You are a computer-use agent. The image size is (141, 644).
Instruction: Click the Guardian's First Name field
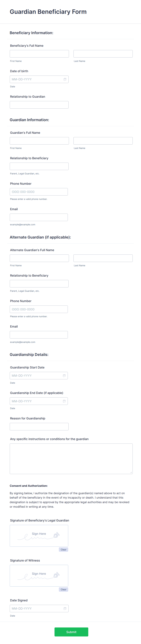pyautogui.click(x=39, y=141)
